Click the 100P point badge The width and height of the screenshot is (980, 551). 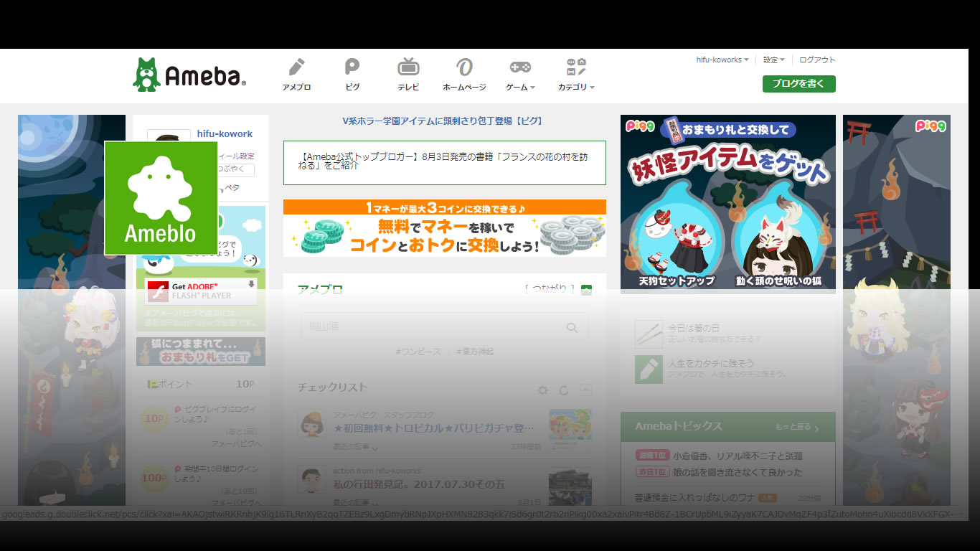[155, 479]
